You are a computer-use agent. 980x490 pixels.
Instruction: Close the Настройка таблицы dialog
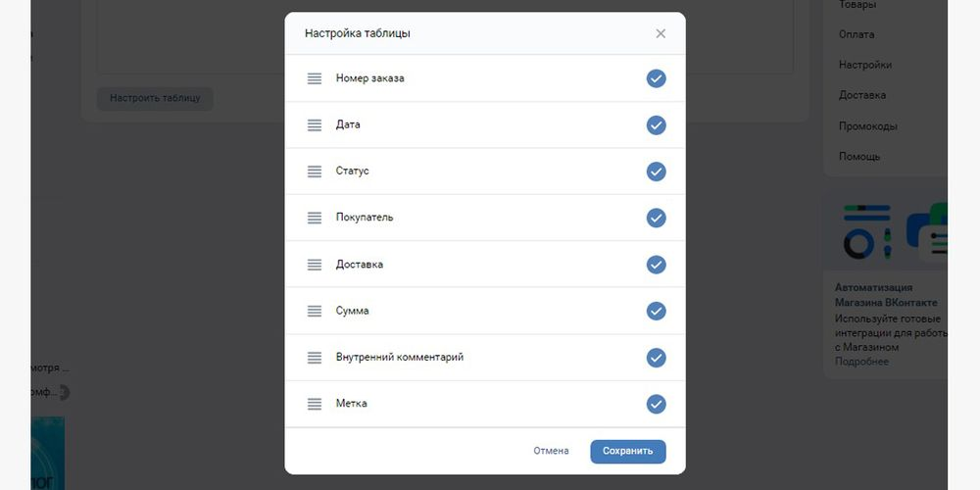[x=661, y=33]
